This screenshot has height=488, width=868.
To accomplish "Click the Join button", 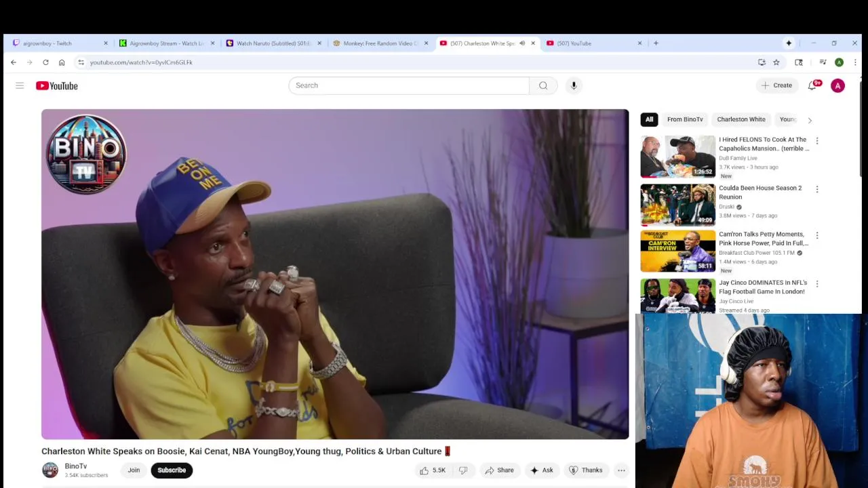I will (x=134, y=470).
